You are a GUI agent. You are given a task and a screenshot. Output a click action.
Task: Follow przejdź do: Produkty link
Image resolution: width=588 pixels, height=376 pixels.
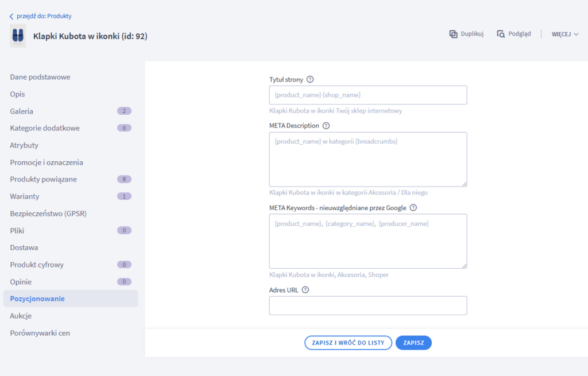pos(44,16)
